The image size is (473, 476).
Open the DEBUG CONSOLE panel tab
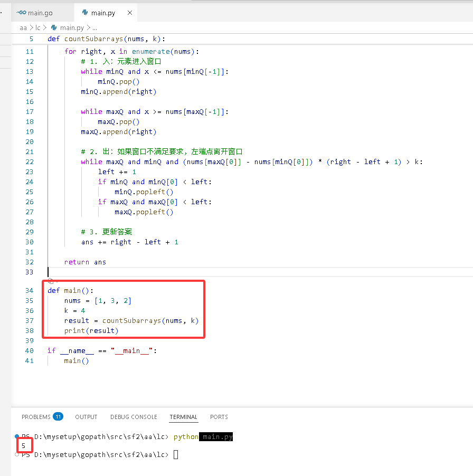[x=134, y=417]
